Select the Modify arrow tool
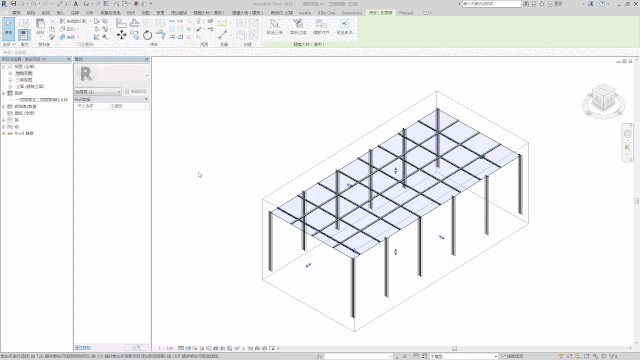The height and width of the screenshot is (360, 640). (x=9, y=28)
